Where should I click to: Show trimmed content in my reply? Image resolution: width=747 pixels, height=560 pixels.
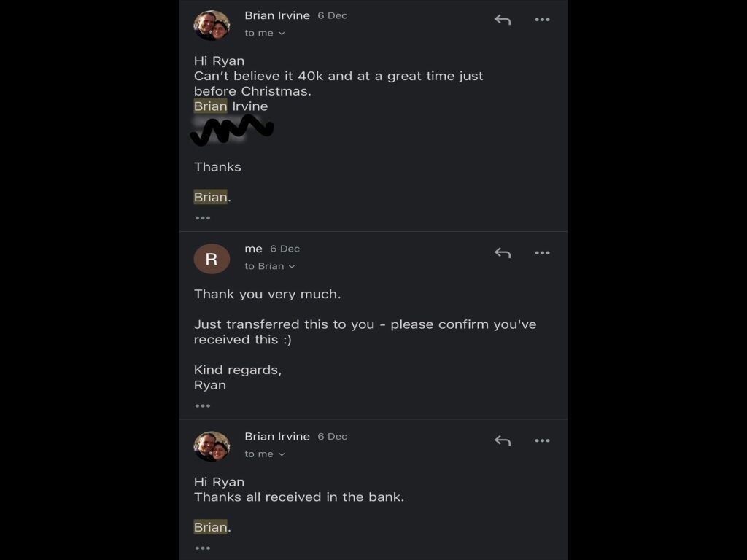tap(202, 406)
